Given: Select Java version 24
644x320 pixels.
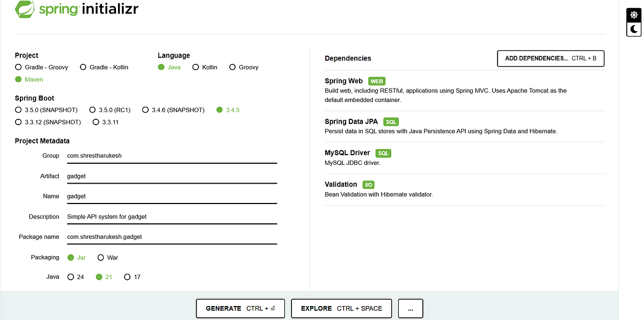Looking at the screenshot, I should (76, 277).
